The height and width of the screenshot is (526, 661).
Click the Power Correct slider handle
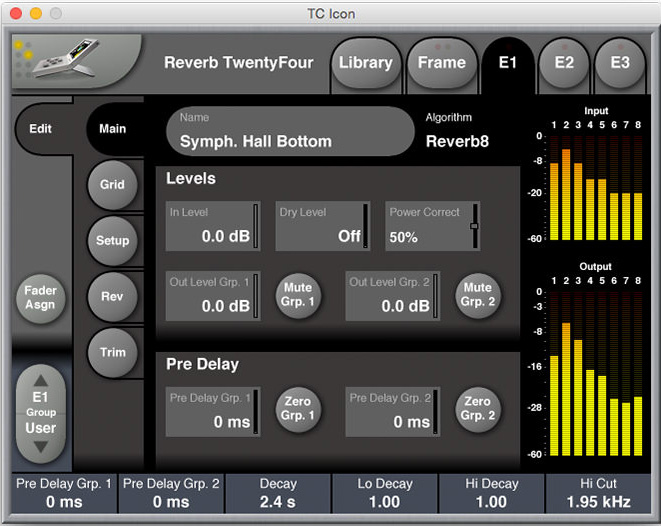474,226
